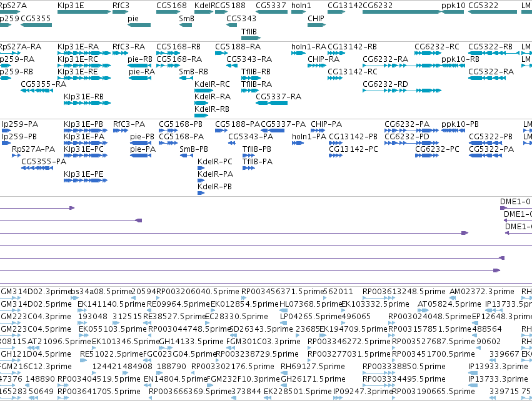The width and height of the screenshot is (532, 401).
Task: Open the CG5337-PA protein label
Action: pos(283,124)
